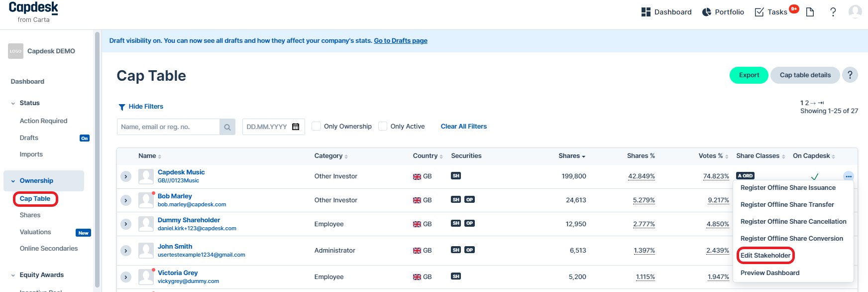Screen dimensions: 868x292
Task: Click the SH badge for Victoria Grey
Action: 456,276
